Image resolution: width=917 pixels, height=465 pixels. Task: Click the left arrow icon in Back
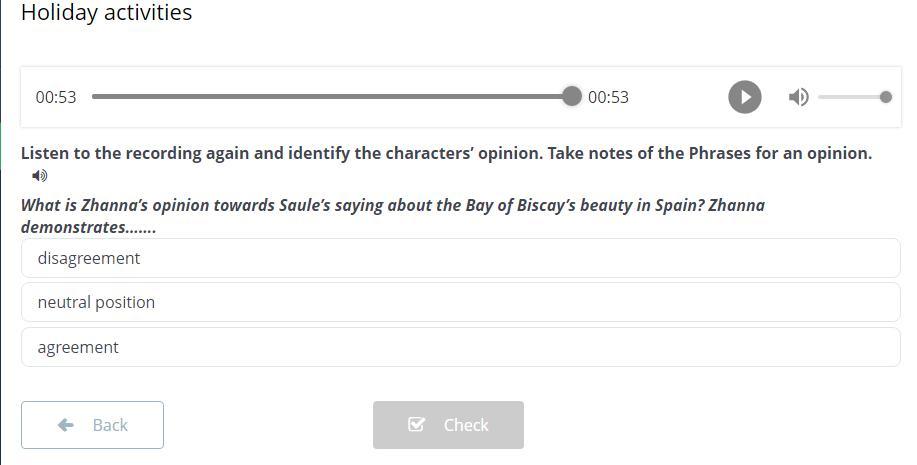(66, 425)
